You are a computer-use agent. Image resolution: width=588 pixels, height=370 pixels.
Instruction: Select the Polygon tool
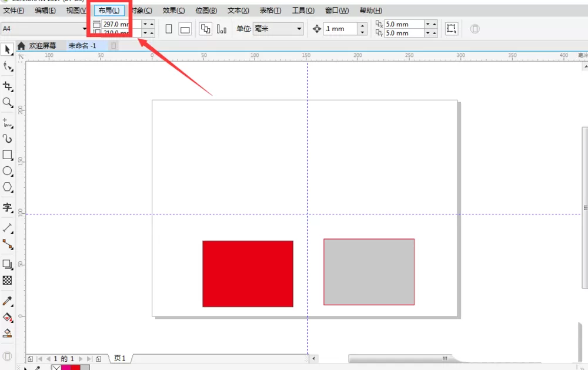[8, 187]
